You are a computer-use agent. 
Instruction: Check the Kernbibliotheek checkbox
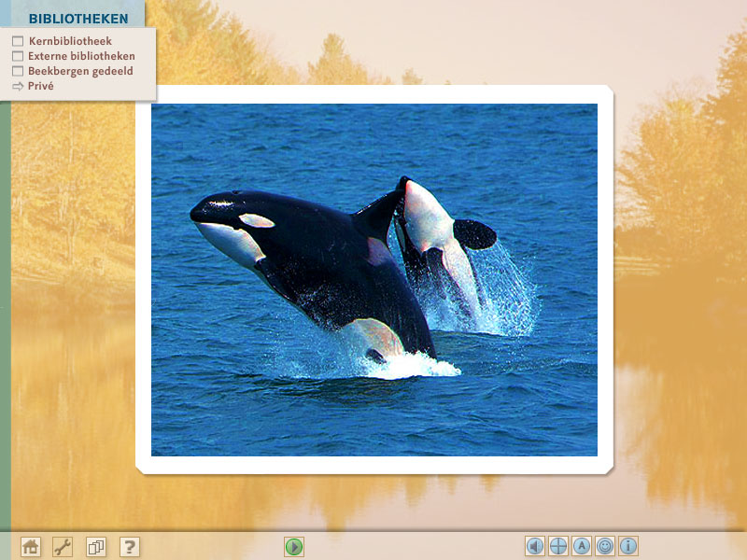tap(18, 41)
